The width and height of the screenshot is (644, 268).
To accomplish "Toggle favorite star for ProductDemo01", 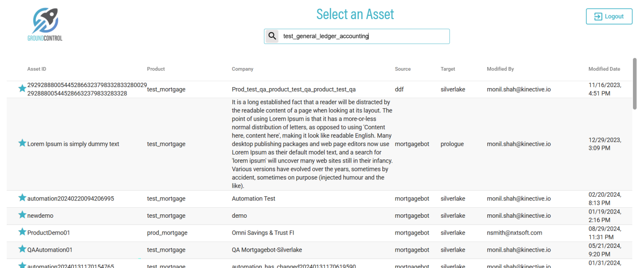I will pyautogui.click(x=22, y=232).
